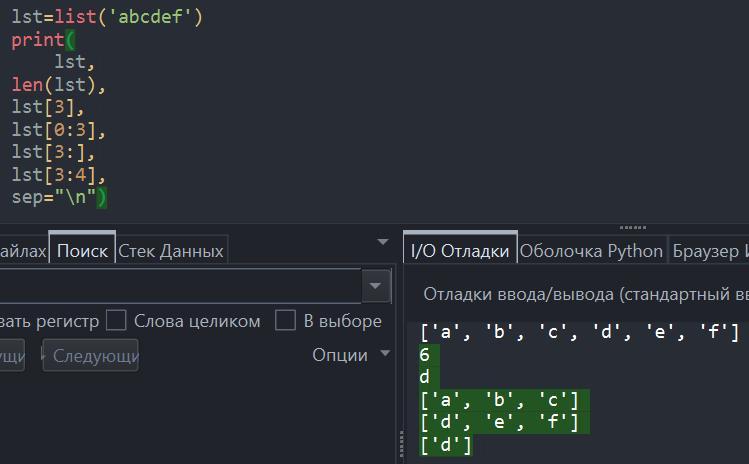Click the lst[3:4], code line
Image resolution: width=749 pixels, height=464 pixels.
[58, 175]
